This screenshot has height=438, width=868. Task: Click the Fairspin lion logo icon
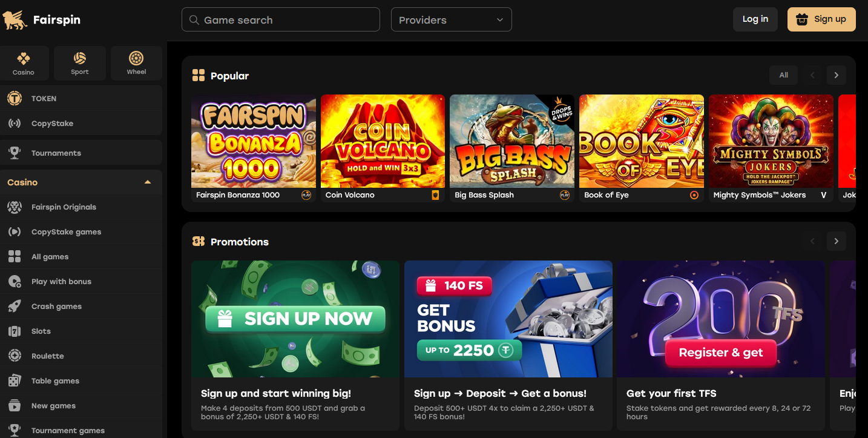click(x=15, y=20)
